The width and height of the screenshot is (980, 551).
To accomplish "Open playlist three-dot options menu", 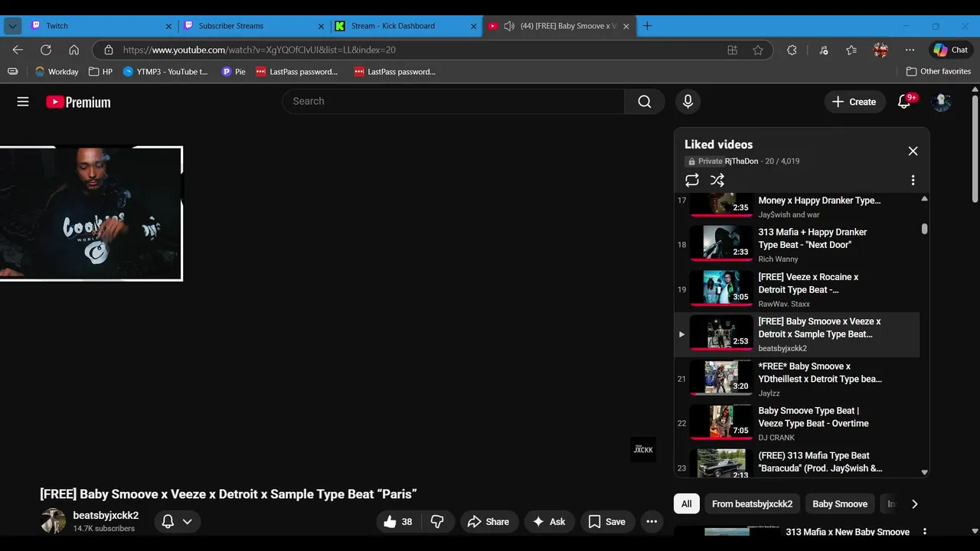I will coord(913,180).
